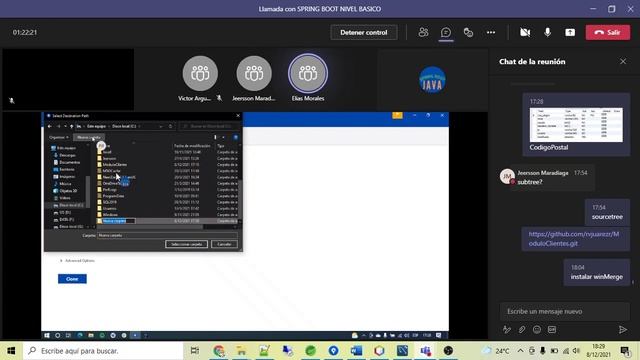This screenshot has height=360, width=640.
Task: Select the ModuloClientes folder row
Action: click(x=167, y=164)
